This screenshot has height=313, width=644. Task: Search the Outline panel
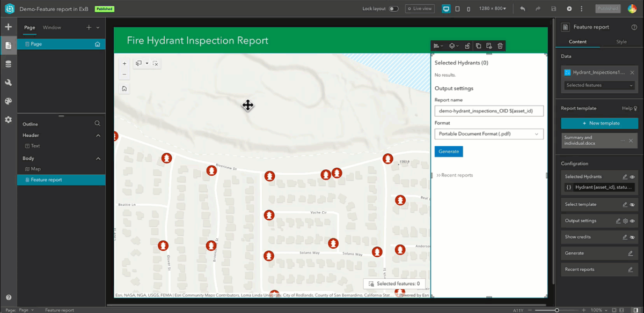(98, 123)
